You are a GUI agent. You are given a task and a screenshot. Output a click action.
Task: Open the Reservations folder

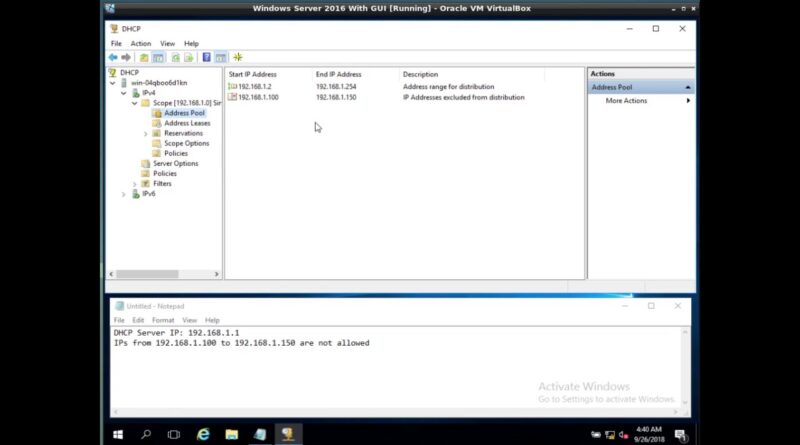pyautogui.click(x=183, y=133)
